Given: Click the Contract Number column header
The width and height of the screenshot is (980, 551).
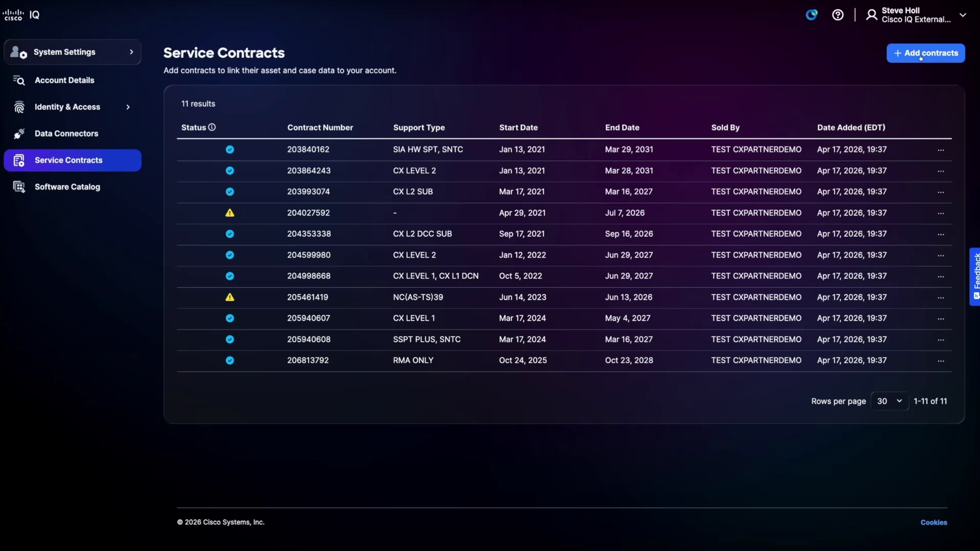Looking at the screenshot, I should [x=320, y=128].
